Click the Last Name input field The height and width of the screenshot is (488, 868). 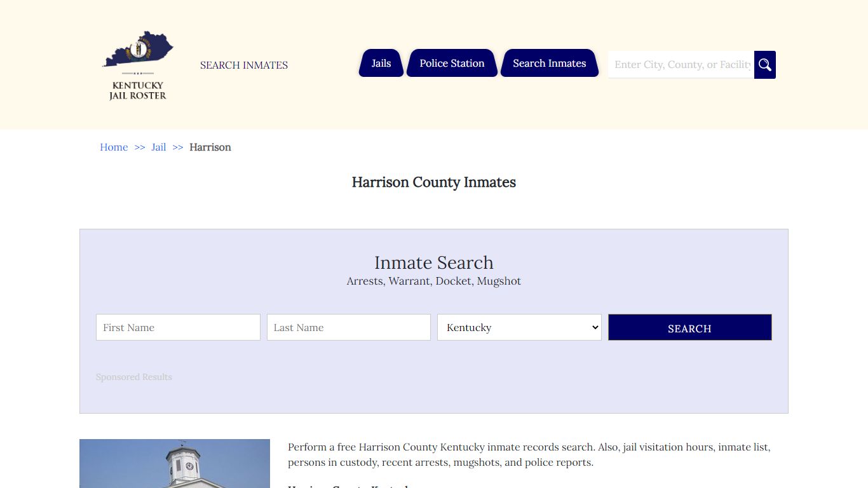click(348, 327)
